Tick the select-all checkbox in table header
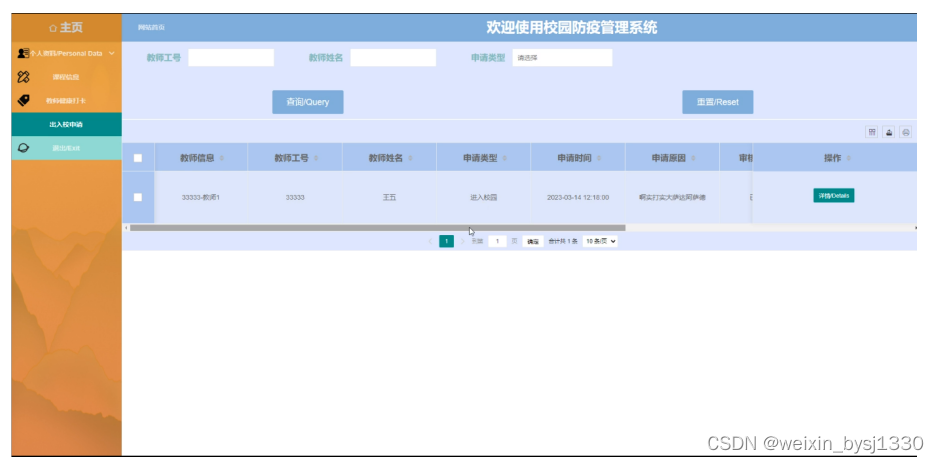939x463 pixels. [x=138, y=158]
